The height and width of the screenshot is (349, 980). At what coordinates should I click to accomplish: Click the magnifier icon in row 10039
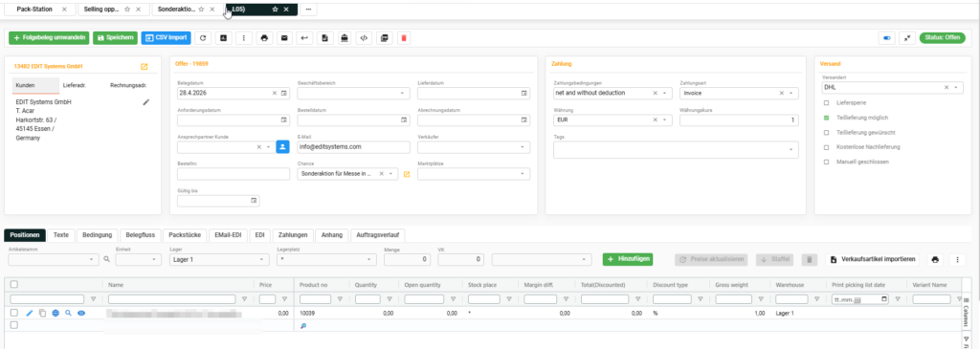(x=68, y=313)
